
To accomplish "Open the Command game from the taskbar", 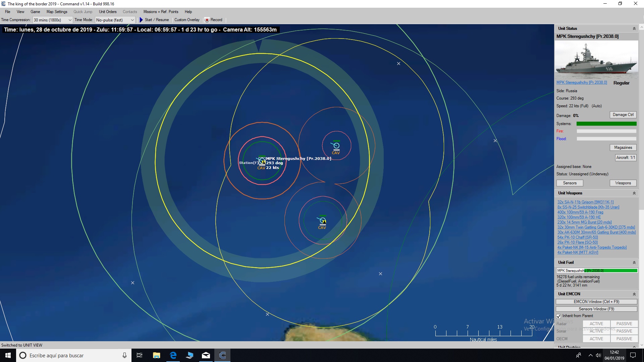I will [222, 355].
